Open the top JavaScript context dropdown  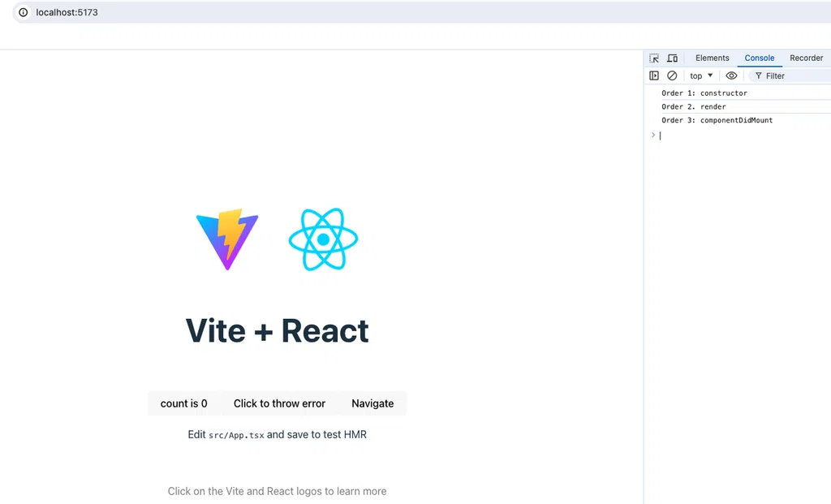tap(701, 75)
